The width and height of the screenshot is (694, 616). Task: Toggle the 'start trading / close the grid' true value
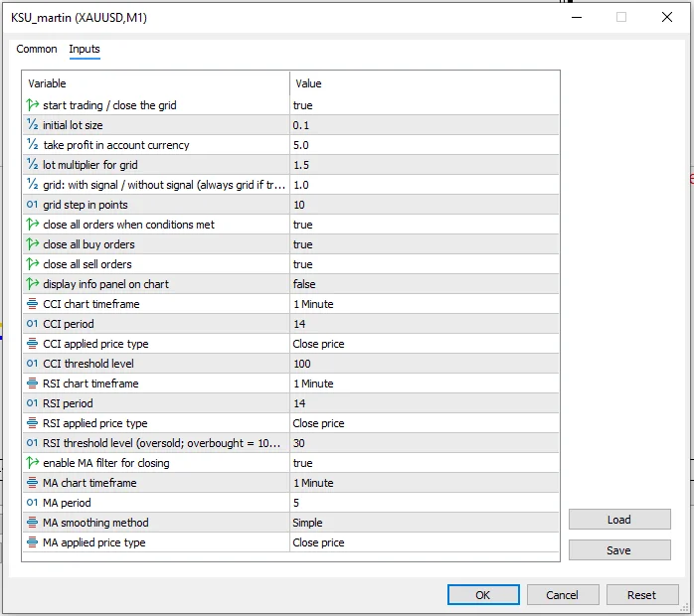424,105
